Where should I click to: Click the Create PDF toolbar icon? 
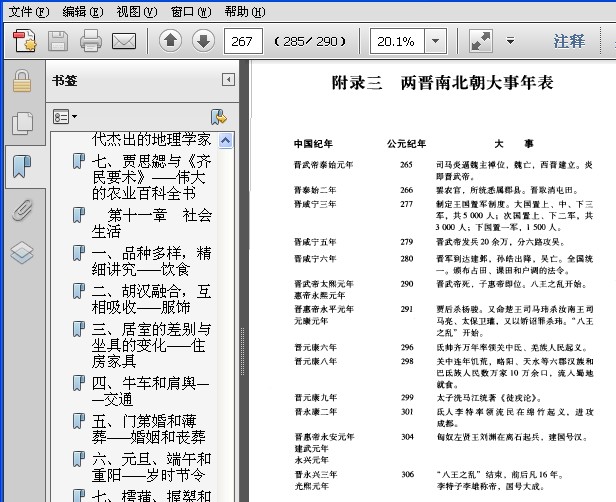(x=25, y=41)
